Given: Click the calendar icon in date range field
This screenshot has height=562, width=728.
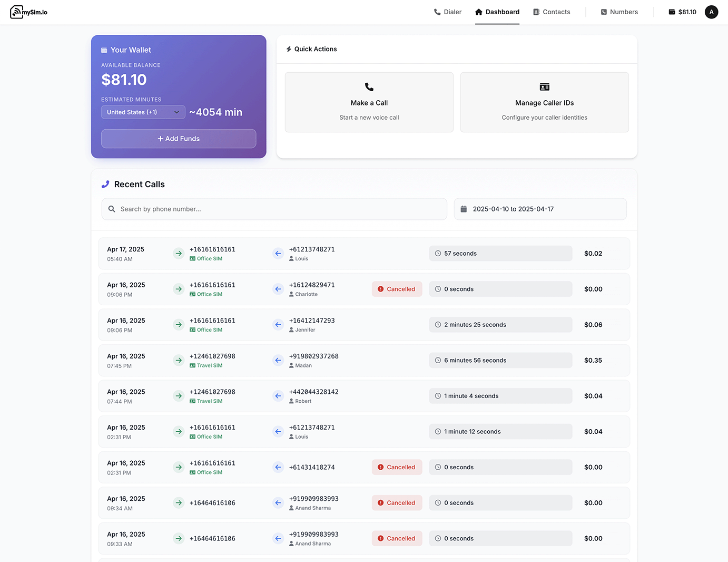Looking at the screenshot, I should coord(464,209).
